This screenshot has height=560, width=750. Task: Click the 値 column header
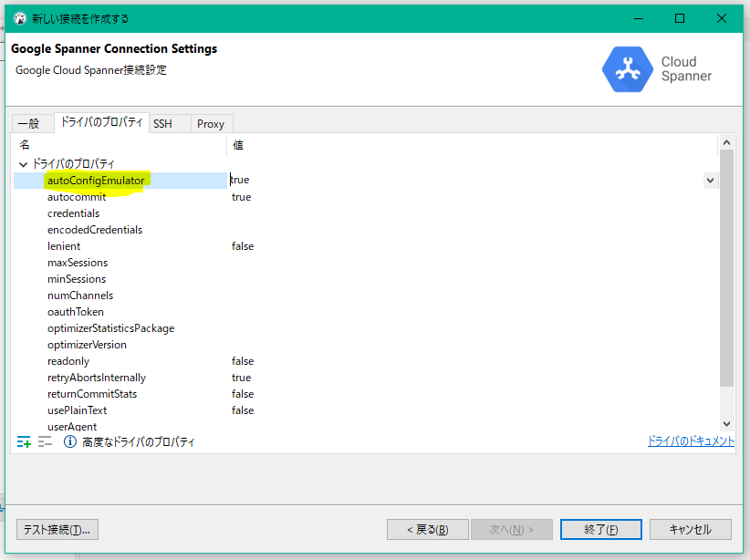[473, 145]
